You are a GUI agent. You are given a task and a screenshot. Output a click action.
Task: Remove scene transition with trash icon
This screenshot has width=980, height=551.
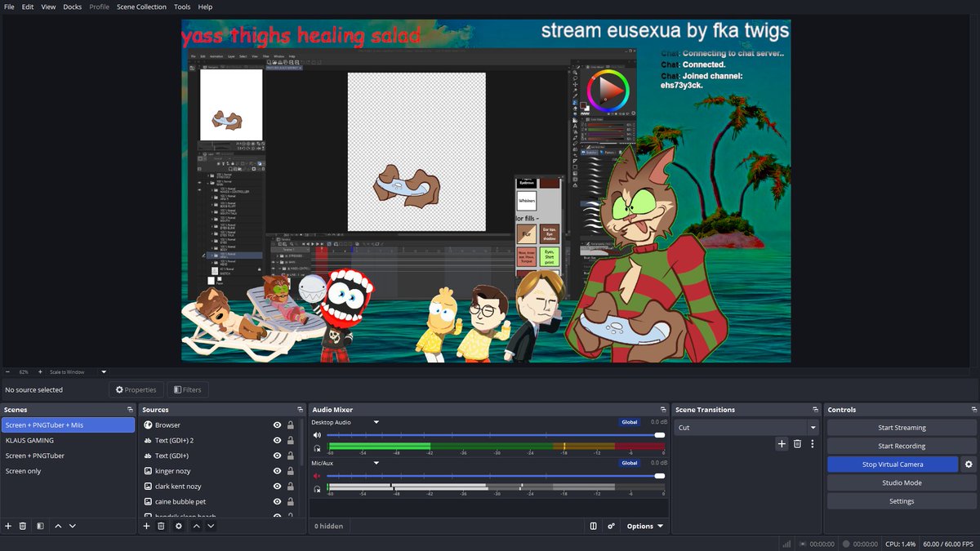point(797,444)
